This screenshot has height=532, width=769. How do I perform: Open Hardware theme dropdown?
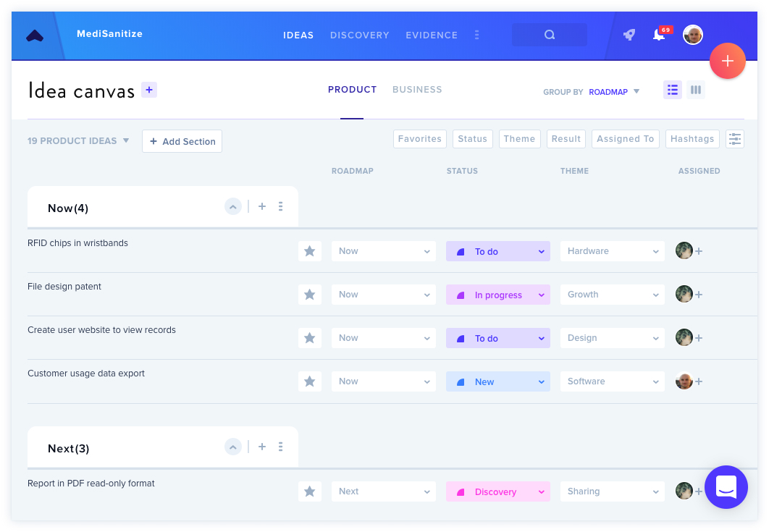(612, 251)
